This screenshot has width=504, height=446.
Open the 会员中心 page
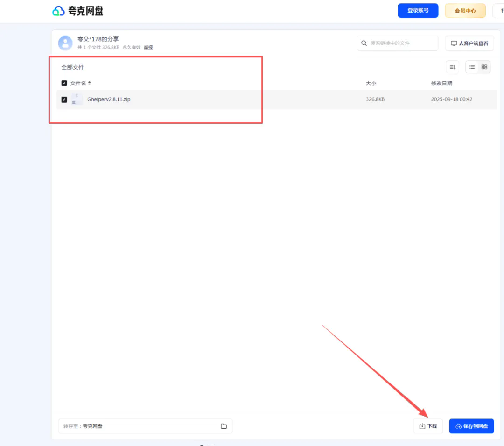(x=465, y=11)
